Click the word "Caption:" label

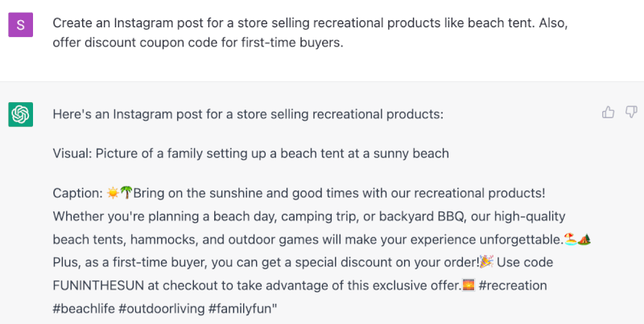[x=78, y=193]
